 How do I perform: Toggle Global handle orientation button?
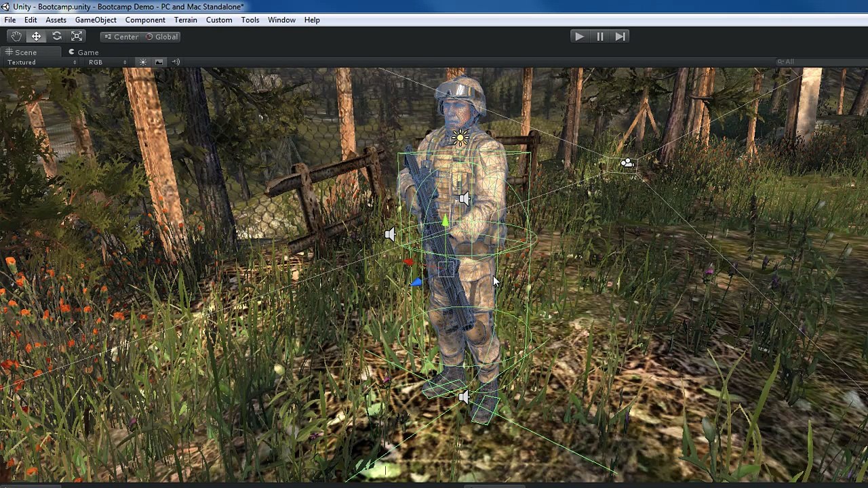[x=161, y=37]
